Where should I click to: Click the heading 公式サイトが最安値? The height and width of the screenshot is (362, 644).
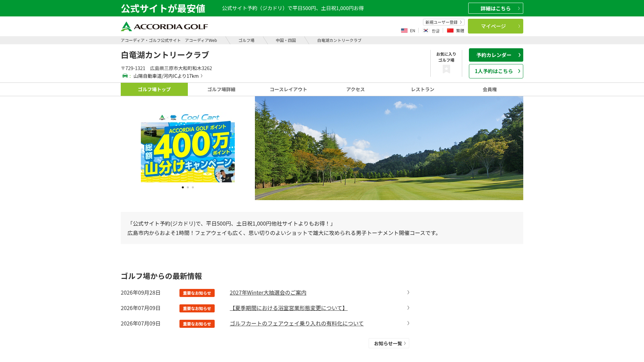pyautogui.click(x=163, y=8)
